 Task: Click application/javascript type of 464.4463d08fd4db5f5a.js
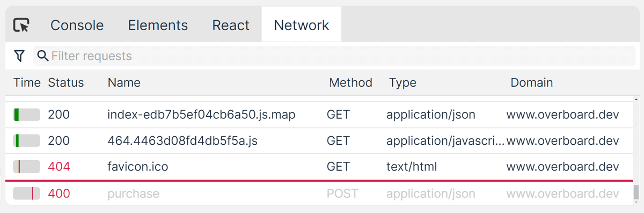445,140
